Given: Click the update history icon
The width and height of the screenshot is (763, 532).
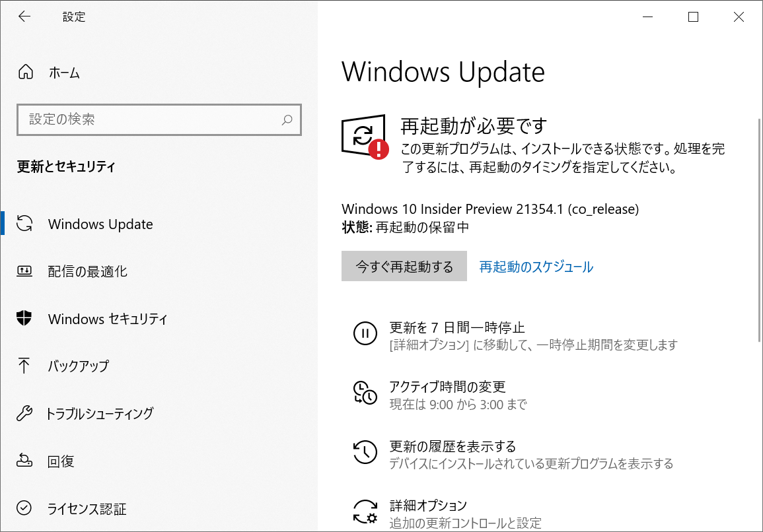Looking at the screenshot, I should [x=365, y=452].
